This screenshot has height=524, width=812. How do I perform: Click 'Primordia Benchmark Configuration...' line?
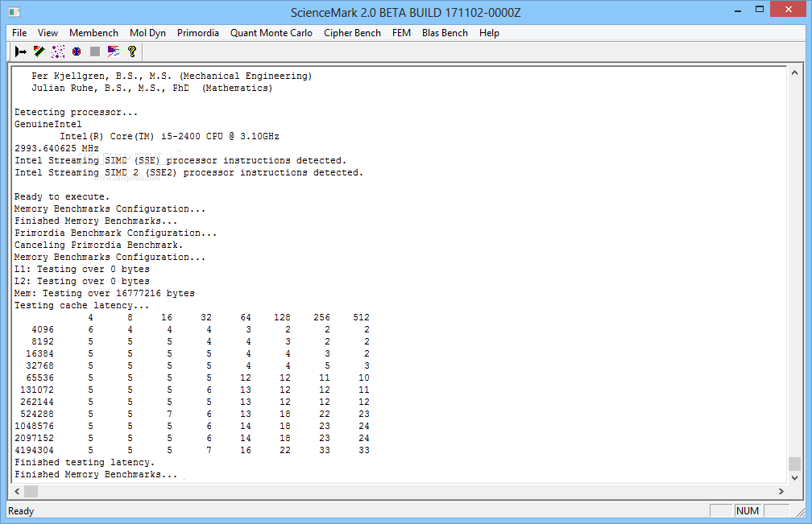(x=115, y=233)
